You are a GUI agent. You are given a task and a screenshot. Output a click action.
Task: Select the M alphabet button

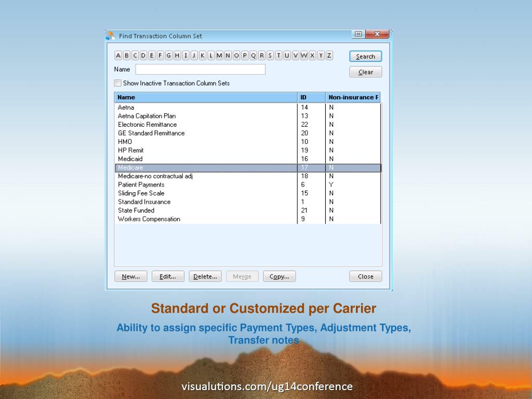tap(220, 56)
